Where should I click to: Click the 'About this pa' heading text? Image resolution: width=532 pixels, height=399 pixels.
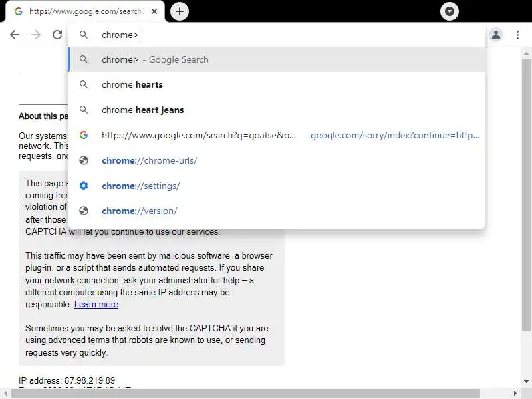[x=43, y=116]
